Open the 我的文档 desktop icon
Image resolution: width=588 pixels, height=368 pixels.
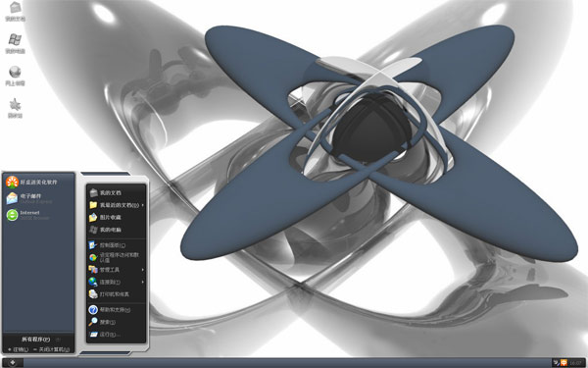coord(15,11)
